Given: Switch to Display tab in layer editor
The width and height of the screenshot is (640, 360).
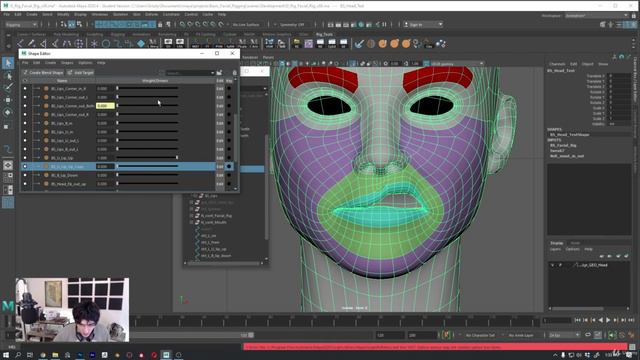Looking at the screenshot, I should [x=556, y=243].
